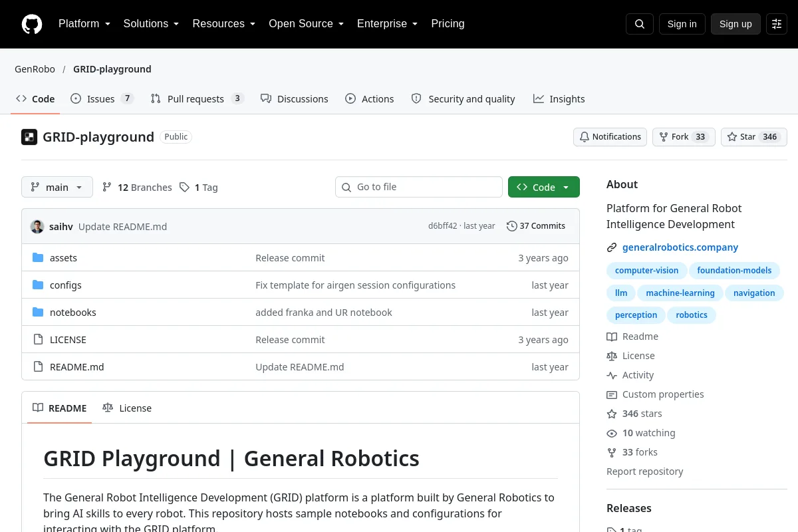798x532 pixels.
Task: Click the configs folder icon
Action: pyautogui.click(x=38, y=285)
